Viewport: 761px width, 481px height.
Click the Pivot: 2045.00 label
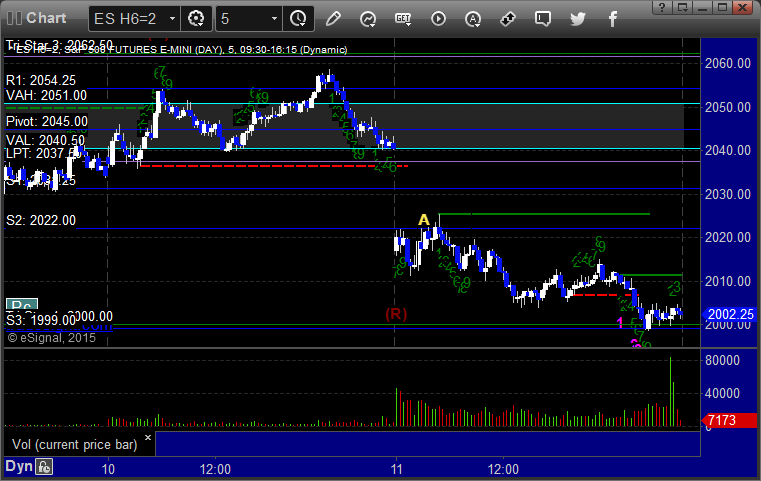[47, 121]
